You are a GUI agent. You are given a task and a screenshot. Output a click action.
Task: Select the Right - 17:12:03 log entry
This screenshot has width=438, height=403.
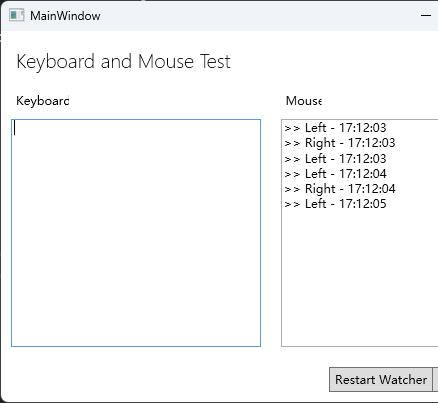[x=340, y=143]
